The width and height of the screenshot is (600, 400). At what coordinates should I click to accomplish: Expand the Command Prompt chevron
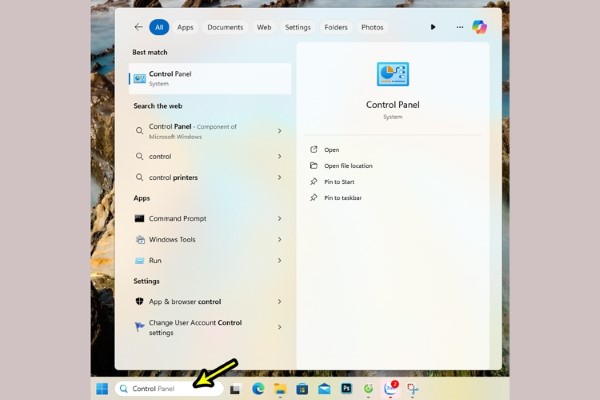(x=280, y=219)
